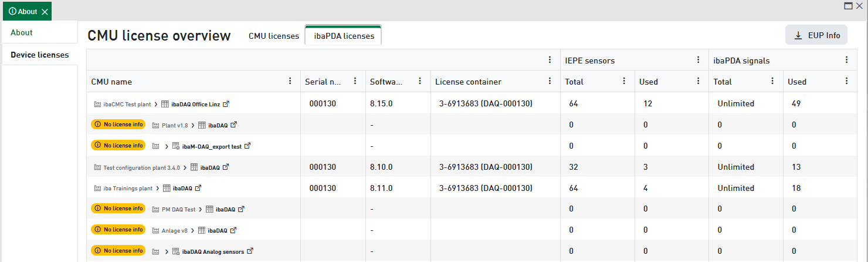This screenshot has height=262, width=868.
Task: Open external link for Anlage v8 ibaDAQ
Action: 233,230
